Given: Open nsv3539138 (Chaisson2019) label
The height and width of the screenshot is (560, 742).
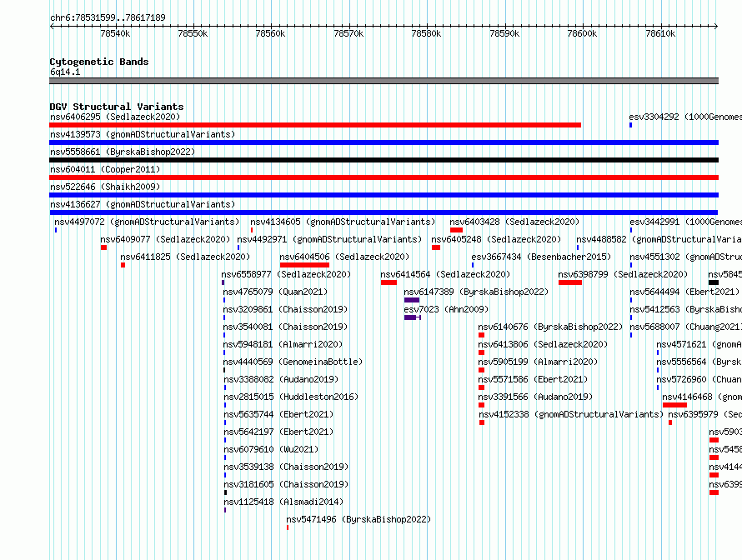Looking at the screenshot, I should tap(286, 467).
